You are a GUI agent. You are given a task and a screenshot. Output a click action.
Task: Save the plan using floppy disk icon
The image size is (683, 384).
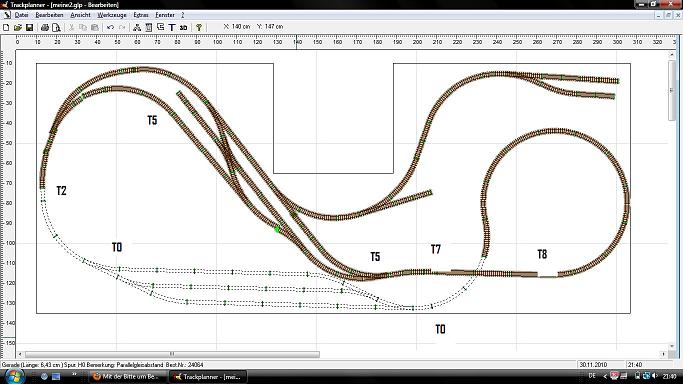click(30, 27)
